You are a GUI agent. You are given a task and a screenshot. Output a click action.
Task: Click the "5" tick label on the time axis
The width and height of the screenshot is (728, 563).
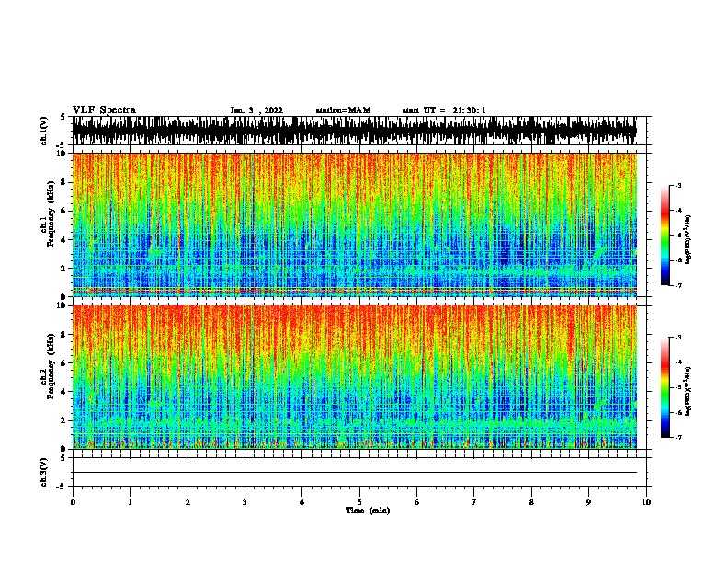(359, 502)
